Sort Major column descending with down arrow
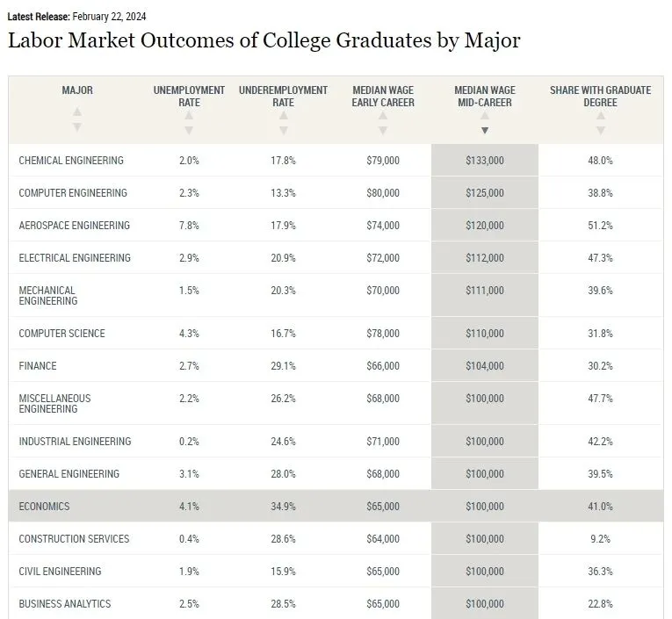672x619 pixels. point(77,126)
